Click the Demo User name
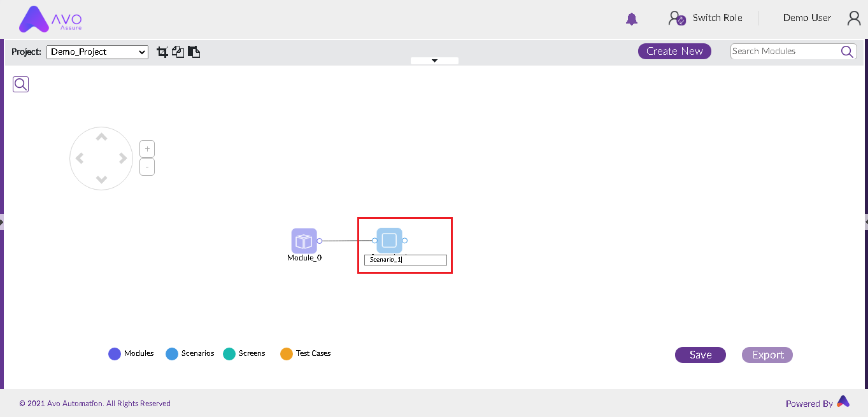This screenshot has height=417, width=868. [x=807, y=18]
